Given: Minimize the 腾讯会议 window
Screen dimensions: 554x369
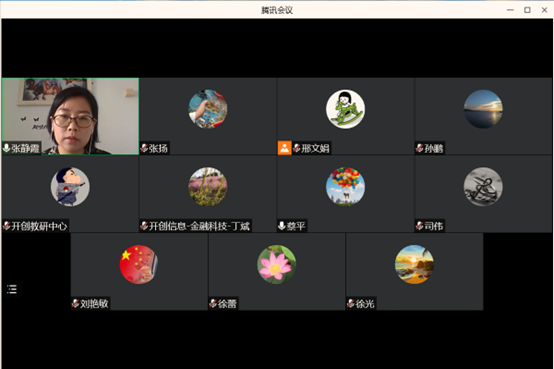Looking at the screenshot, I should point(510,10).
